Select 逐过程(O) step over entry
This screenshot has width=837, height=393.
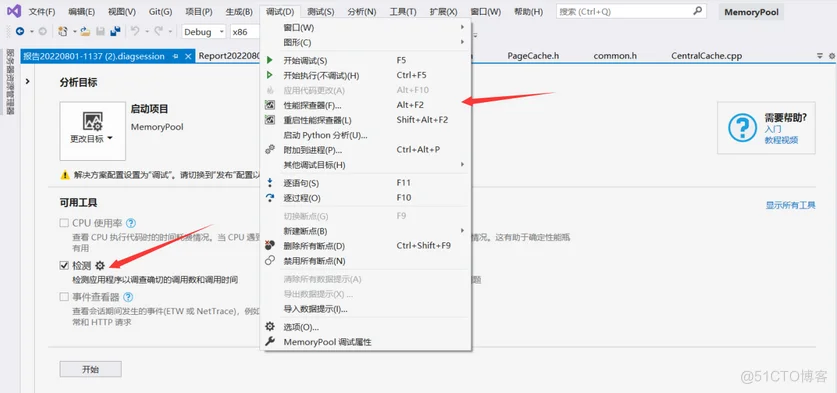click(x=366, y=198)
